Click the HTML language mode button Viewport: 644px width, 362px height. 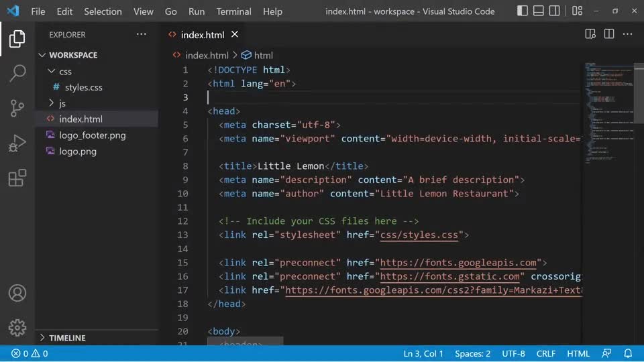coord(578,353)
